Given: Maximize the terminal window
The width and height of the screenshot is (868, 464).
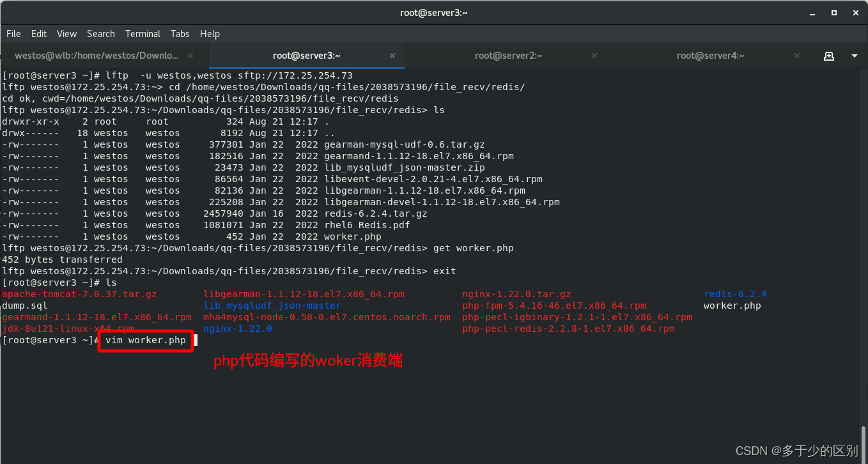Looking at the screenshot, I should click(833, 13).
